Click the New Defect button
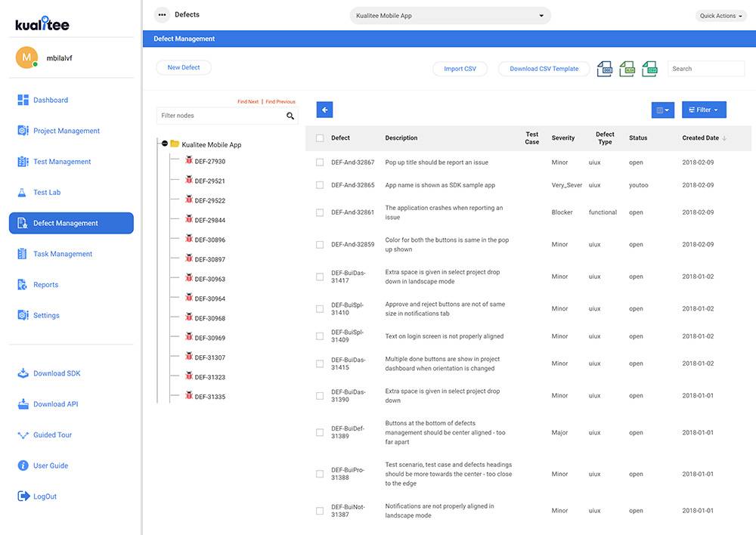756x535 pixels. pyautogui.click(x=184, y=67)
